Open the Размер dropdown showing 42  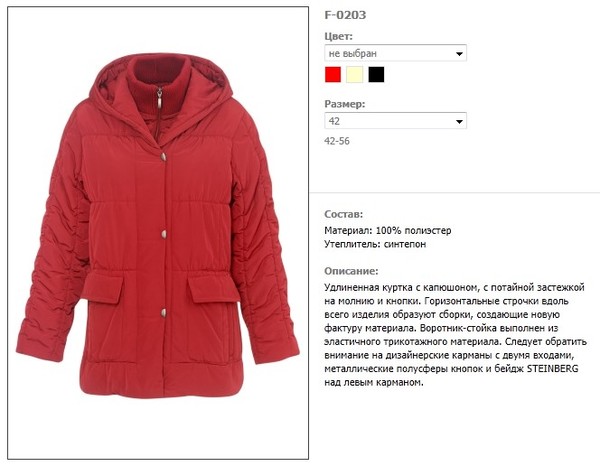coord(395,121)
